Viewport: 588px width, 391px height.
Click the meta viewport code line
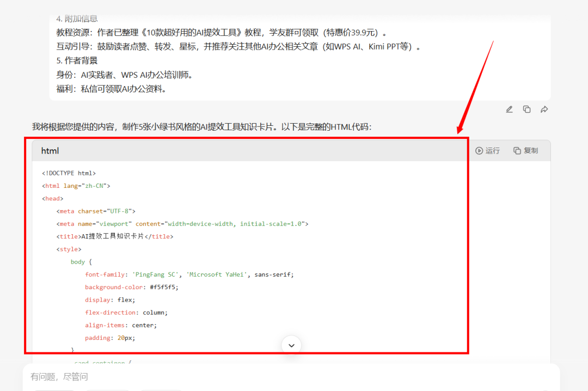(182, 224)
